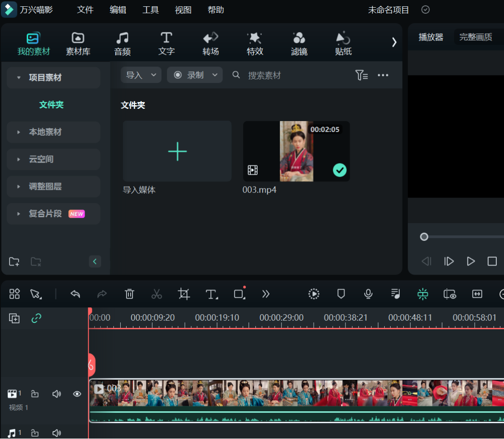Screen dimensions: 504x439
Task: Open the 转场 (Transitions) panel
Action: click(210, 43)
